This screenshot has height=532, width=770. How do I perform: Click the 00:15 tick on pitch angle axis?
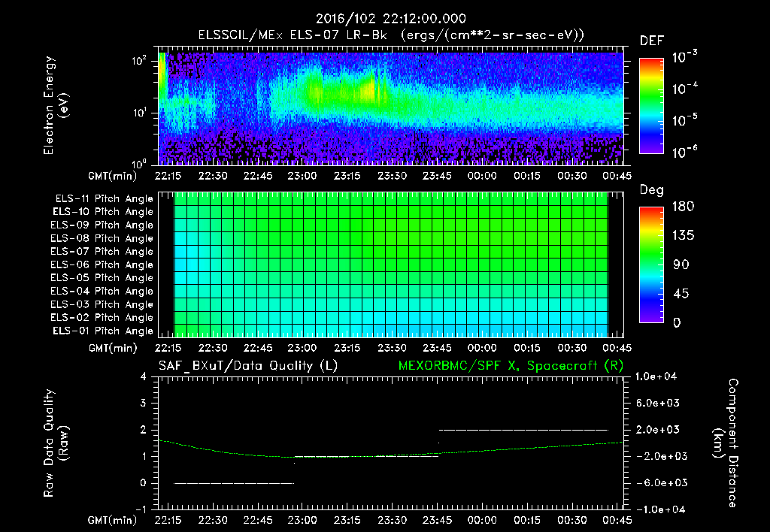(527, 348)
